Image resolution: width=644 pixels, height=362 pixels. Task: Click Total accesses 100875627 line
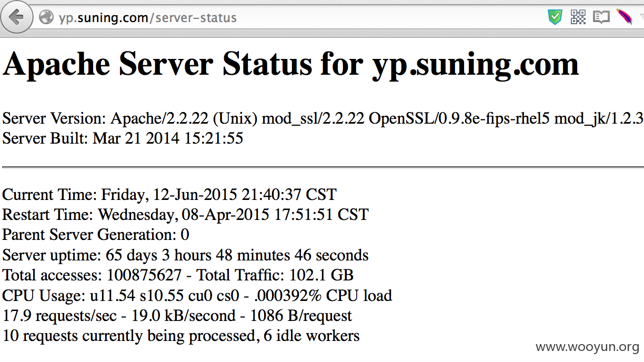click(178, 275)
